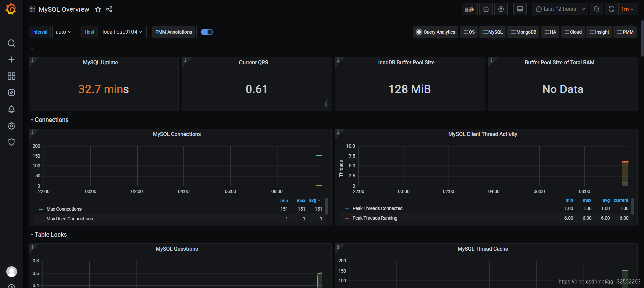This screenshot has width=644, height=288.
Task: Open the 1m refresh interval dropdown
Action: [627, 9]
